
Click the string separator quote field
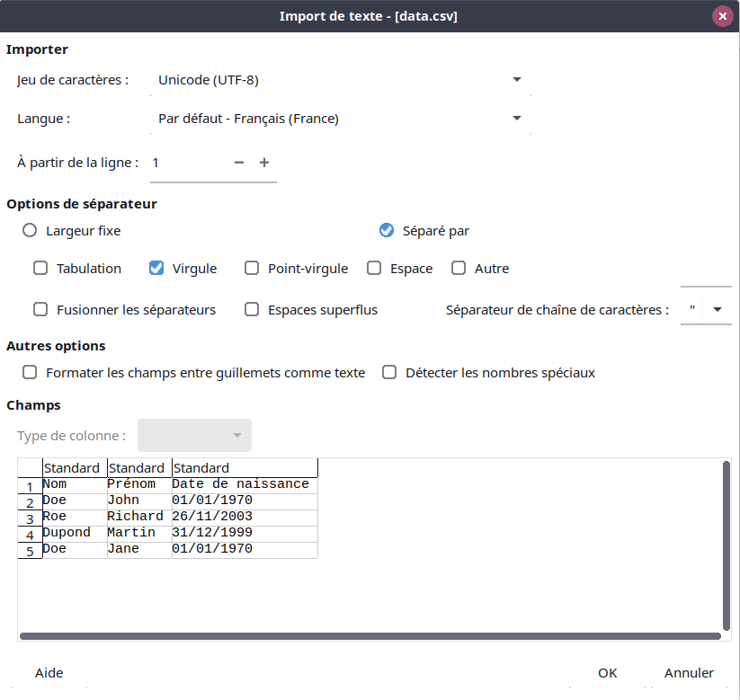tap(691, 309)
